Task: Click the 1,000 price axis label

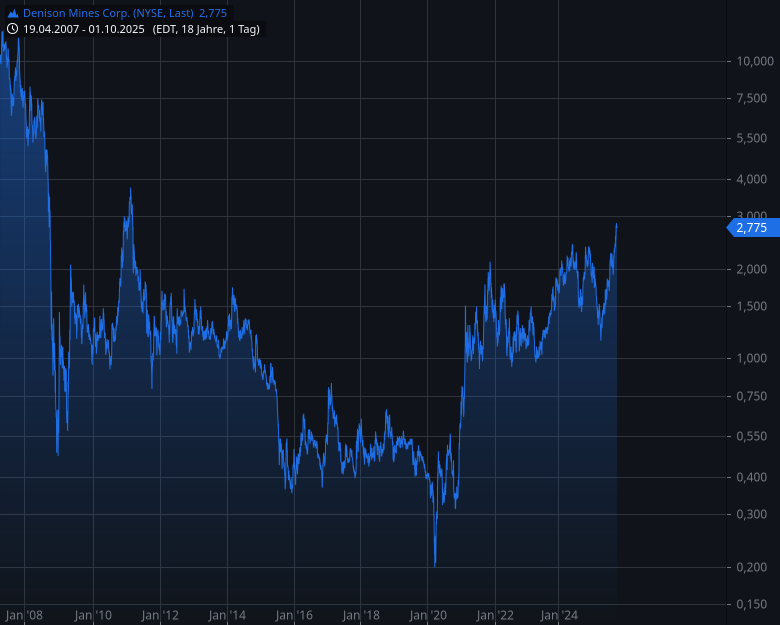Action: (751, 358)
